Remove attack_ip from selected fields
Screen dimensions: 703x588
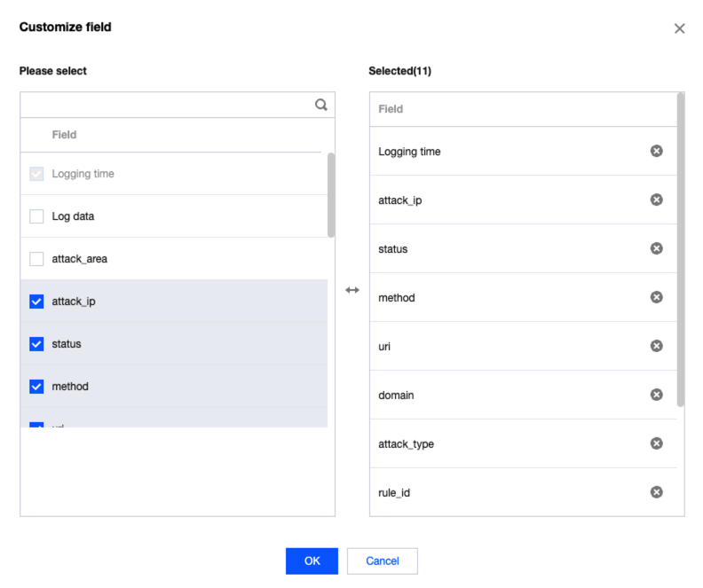click(x=656, y=200)
